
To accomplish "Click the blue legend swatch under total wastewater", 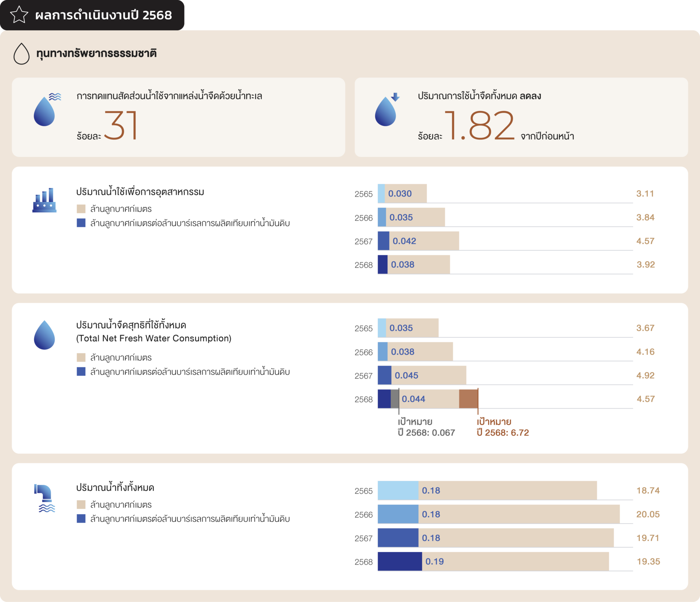I will coord(81,519).
